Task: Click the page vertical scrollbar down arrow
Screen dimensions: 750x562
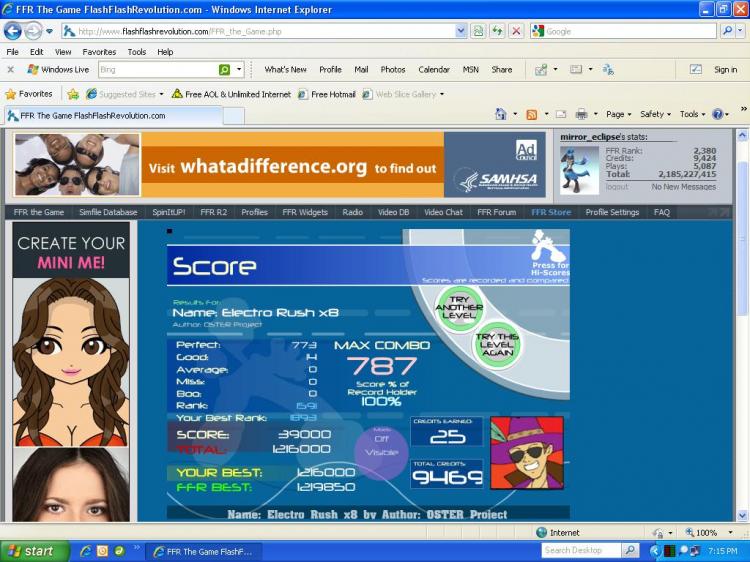Action: pyautogui.click(x=742, y=516)
